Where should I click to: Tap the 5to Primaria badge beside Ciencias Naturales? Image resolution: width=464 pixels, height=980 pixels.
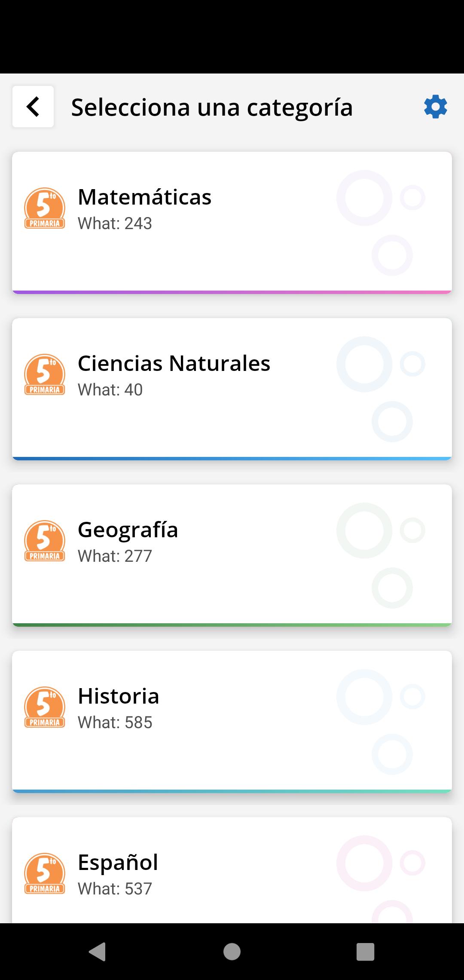pyautogui.click(x=45, y=374)
